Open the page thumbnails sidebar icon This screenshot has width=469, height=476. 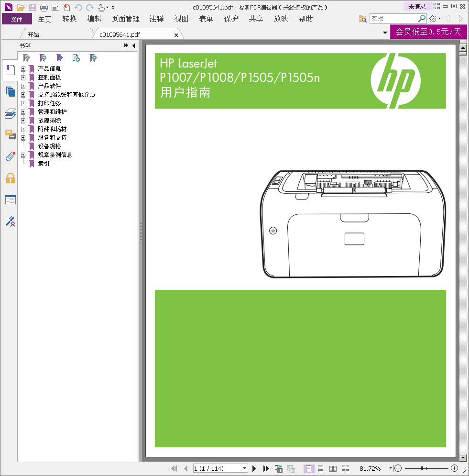[x=11, y=91]
